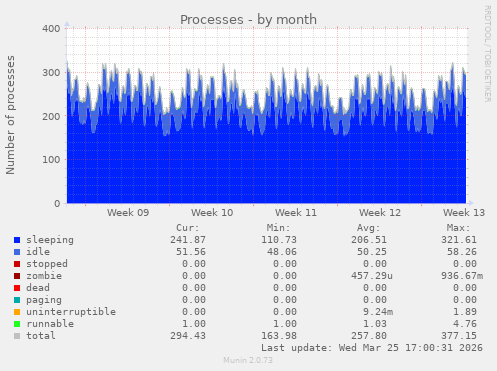497x371 pixels.
Task: Click total minimum value 163.98
Action: click(279, 336)
